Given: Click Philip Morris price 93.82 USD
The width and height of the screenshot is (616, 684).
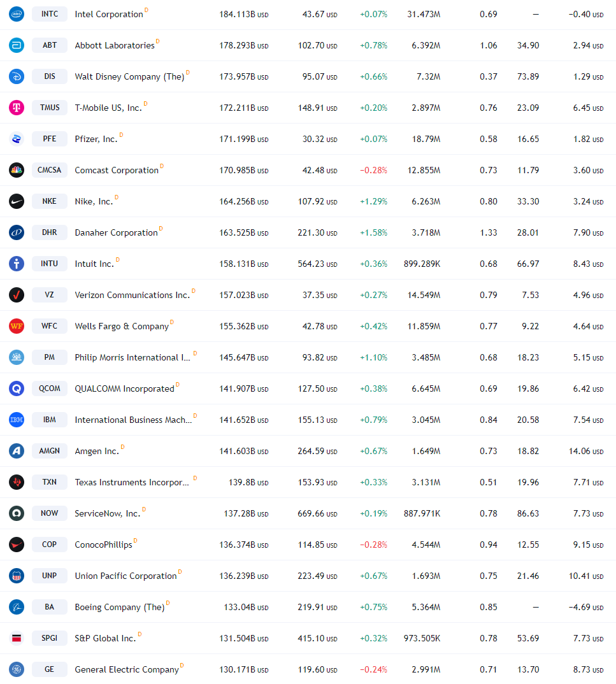Looking at the screenshot, I should [320, 357].
